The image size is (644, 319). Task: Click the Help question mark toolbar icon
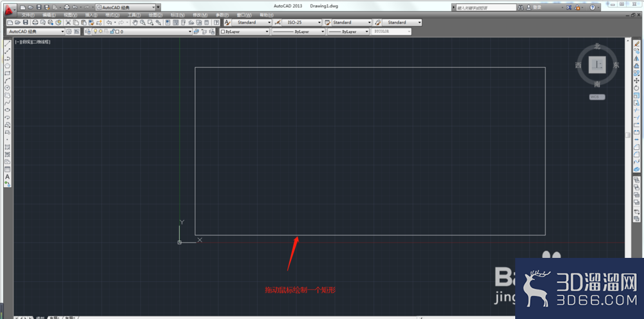click(216, 23)
